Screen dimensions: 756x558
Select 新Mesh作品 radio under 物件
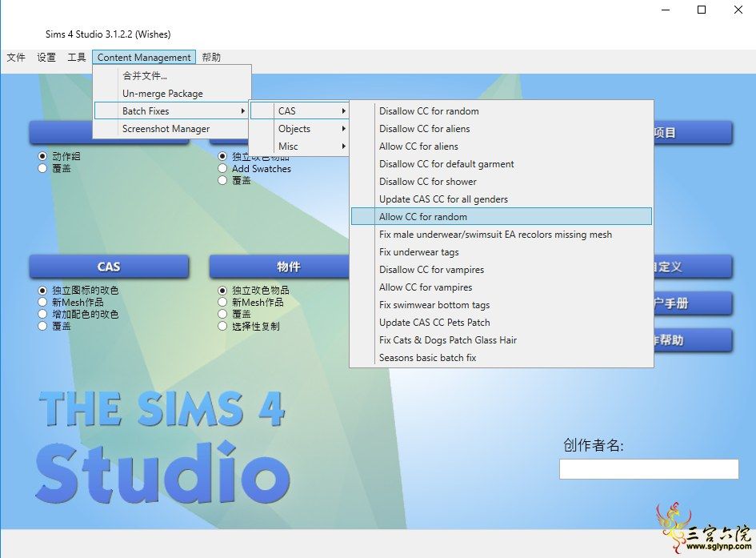coord(222,303)
